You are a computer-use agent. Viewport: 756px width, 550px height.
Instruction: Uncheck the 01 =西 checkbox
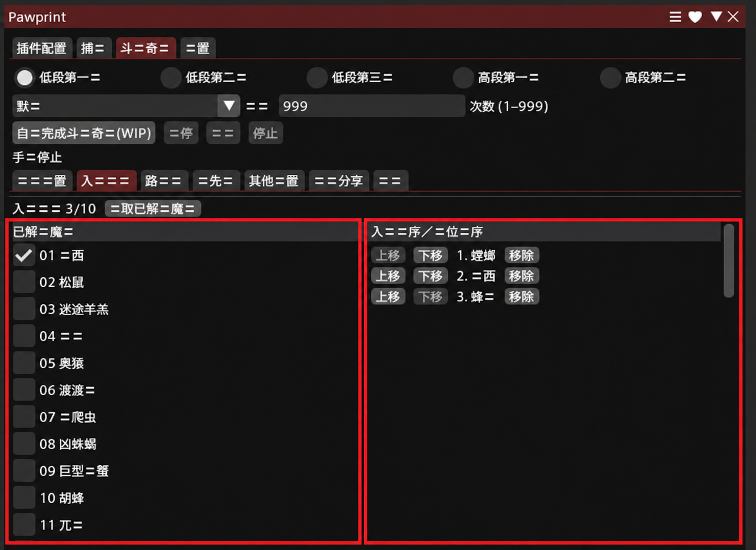24,255
